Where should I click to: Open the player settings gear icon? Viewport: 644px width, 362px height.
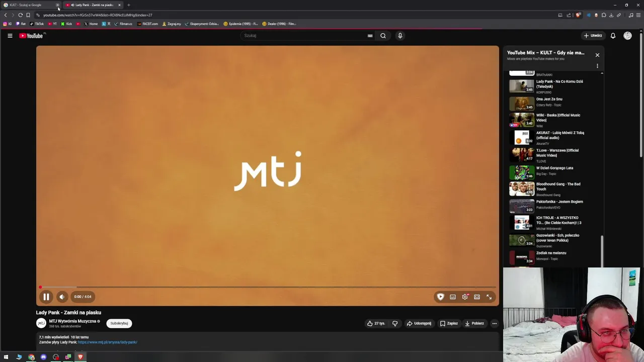[x=465, y=297]
